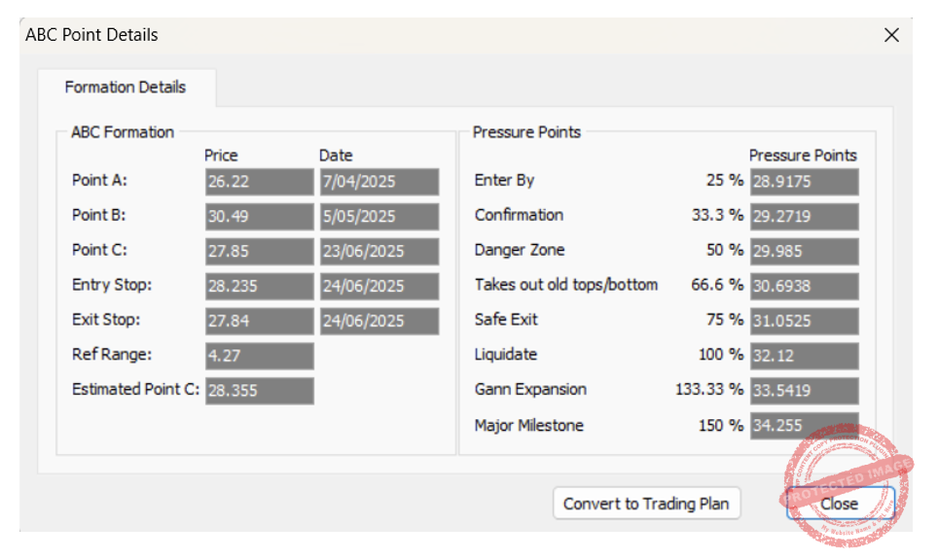Focus the Point B date field
Image resolution: width=938 pixels, height=560 pixels.
[379, 217]
